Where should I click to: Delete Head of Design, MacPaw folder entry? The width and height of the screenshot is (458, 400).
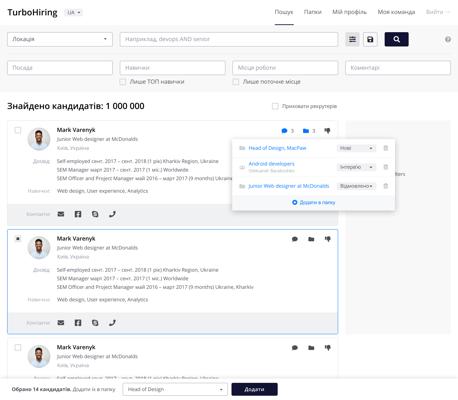(386, 148)
